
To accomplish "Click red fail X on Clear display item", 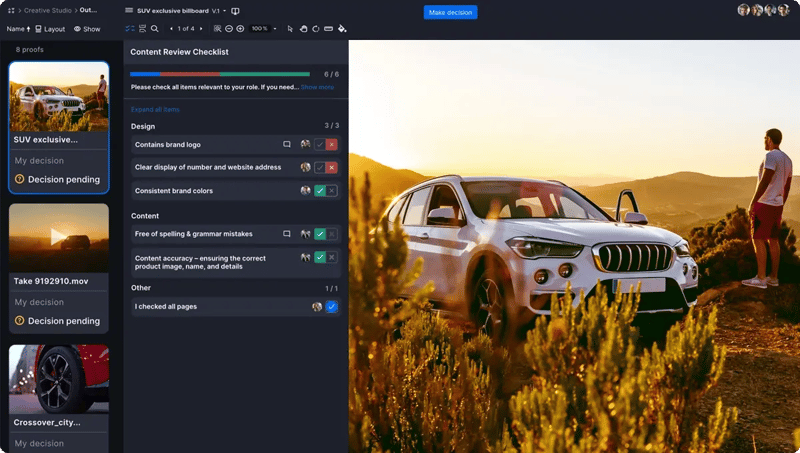I will coord(332,167).
